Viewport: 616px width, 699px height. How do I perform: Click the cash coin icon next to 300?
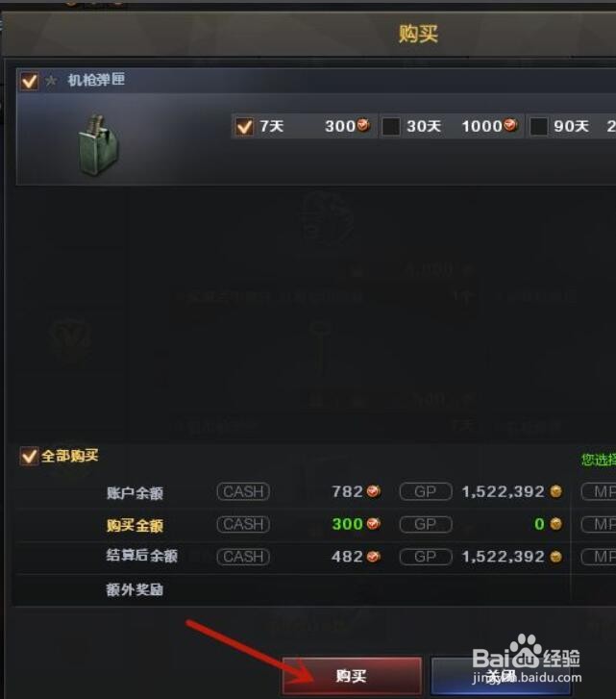[363, 125]
